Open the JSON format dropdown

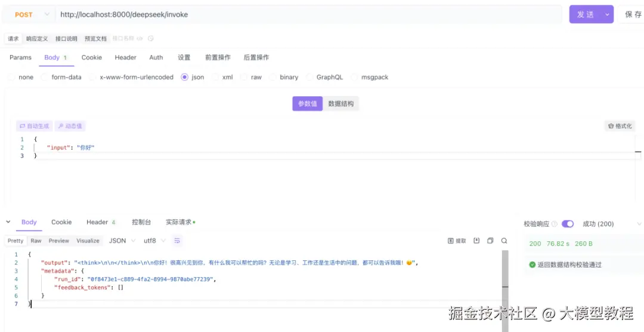click(122, 241)
